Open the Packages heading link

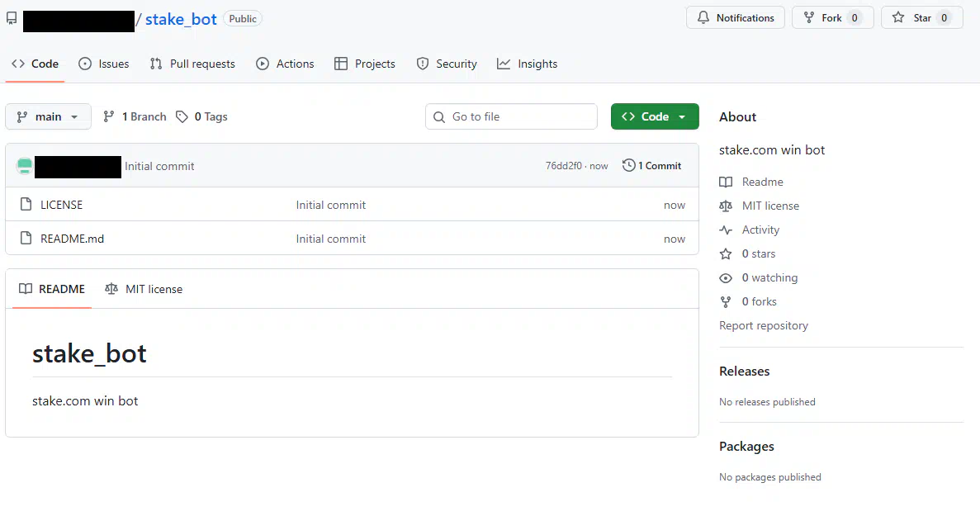click(x=747, y=447)
